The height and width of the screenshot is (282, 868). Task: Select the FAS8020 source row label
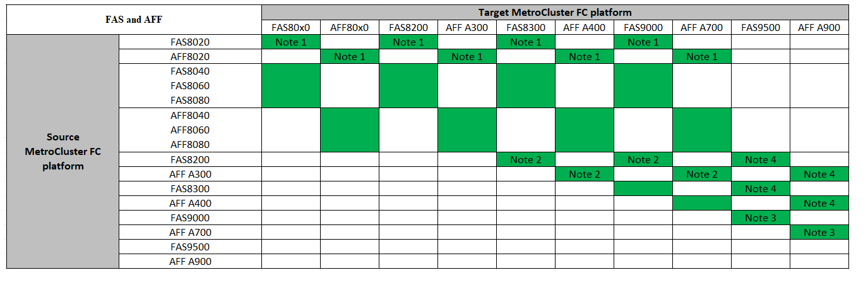click(190, 42)
